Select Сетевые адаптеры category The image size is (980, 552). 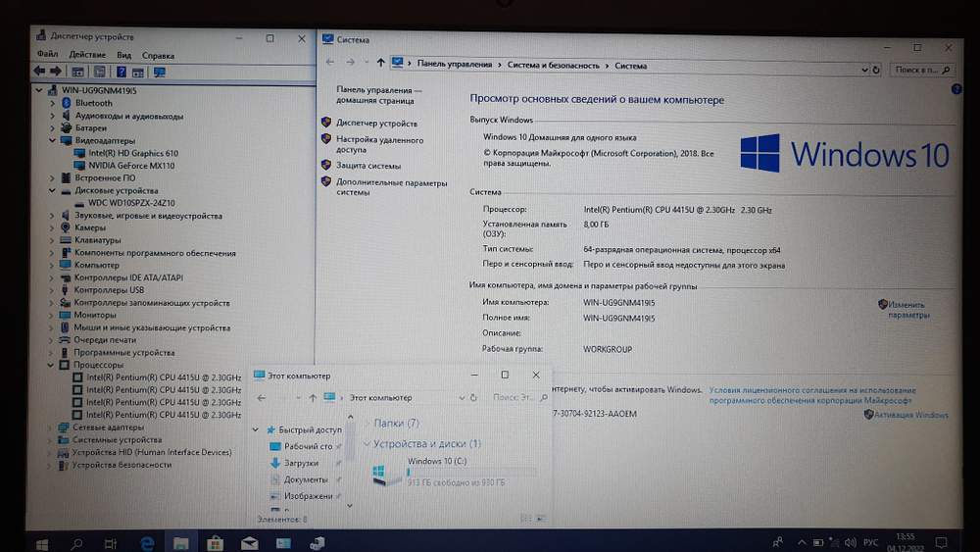pyautogui.click(x=108, y=427)
